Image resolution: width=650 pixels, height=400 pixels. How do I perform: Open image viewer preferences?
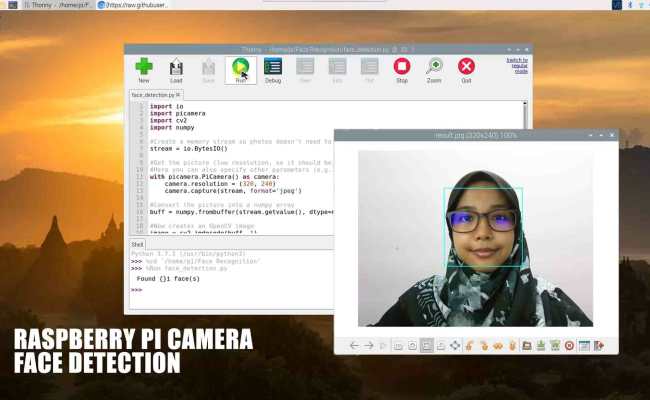[x=584, y=345]
